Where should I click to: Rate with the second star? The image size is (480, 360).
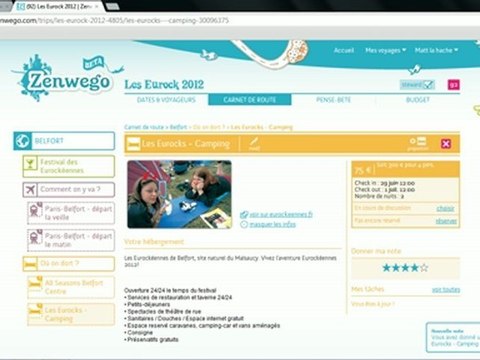click(x=396, y=267)
